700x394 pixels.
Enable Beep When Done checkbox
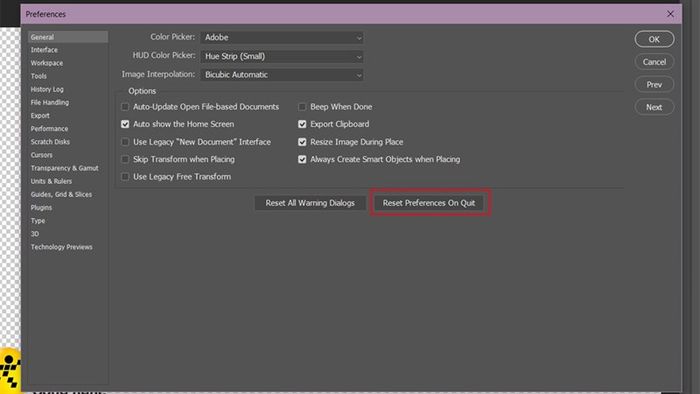pos(302,107)
